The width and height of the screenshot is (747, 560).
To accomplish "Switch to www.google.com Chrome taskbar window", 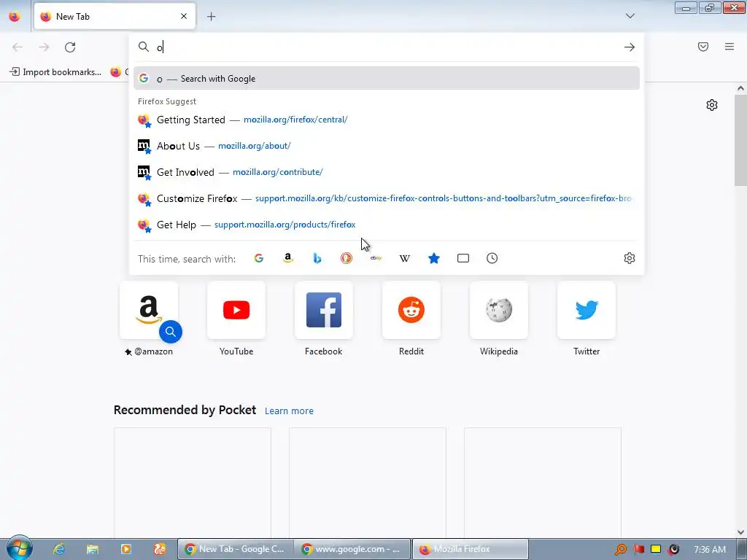I will click(352, 549).
